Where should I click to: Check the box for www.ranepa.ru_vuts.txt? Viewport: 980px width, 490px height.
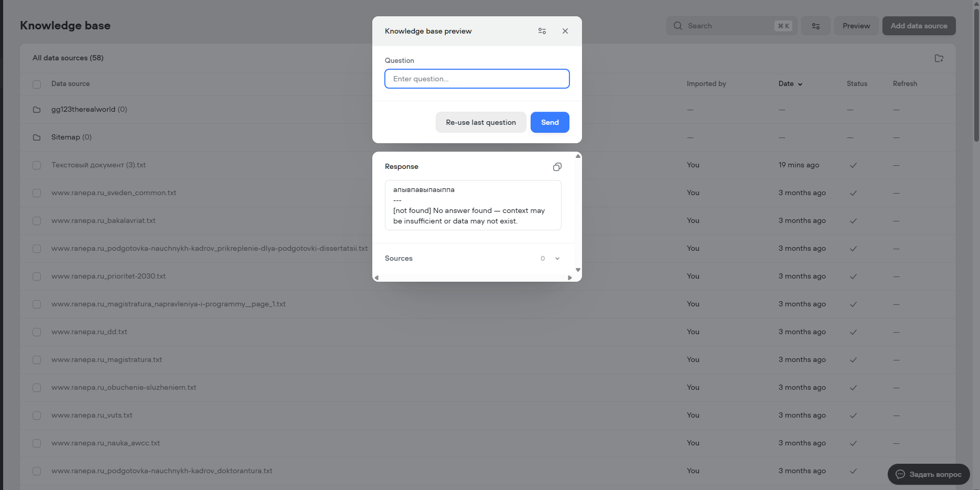point(37,416)
